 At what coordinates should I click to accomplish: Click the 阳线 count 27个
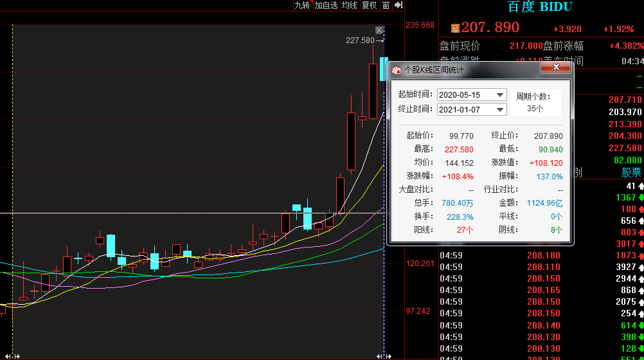click(x=465, y=230)
